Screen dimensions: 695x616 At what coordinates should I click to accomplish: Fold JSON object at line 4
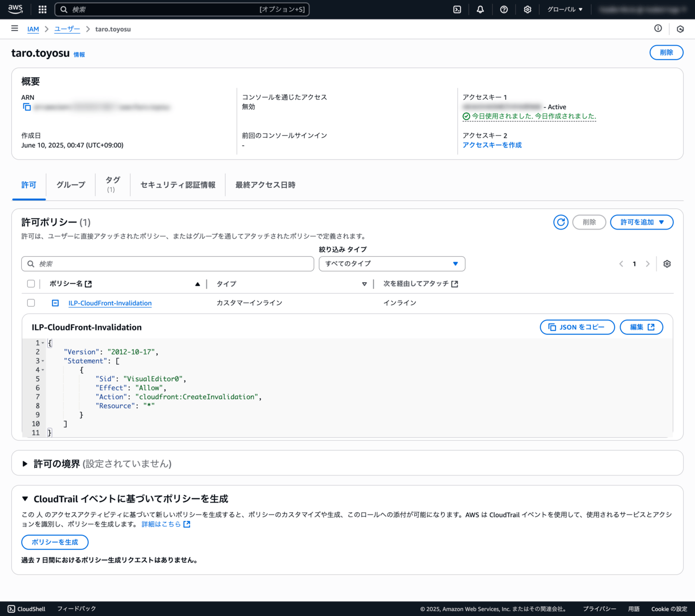43,370
